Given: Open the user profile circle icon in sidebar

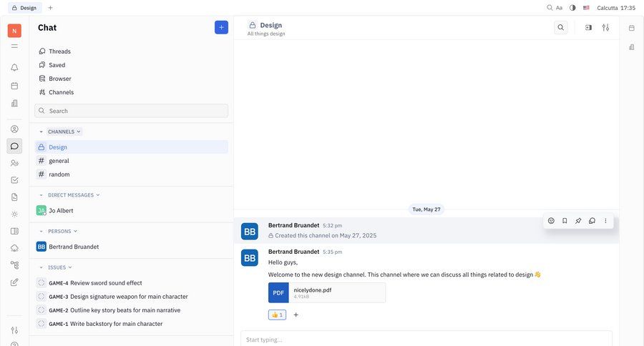Looking at the screenshot, I should pos(14,129).
